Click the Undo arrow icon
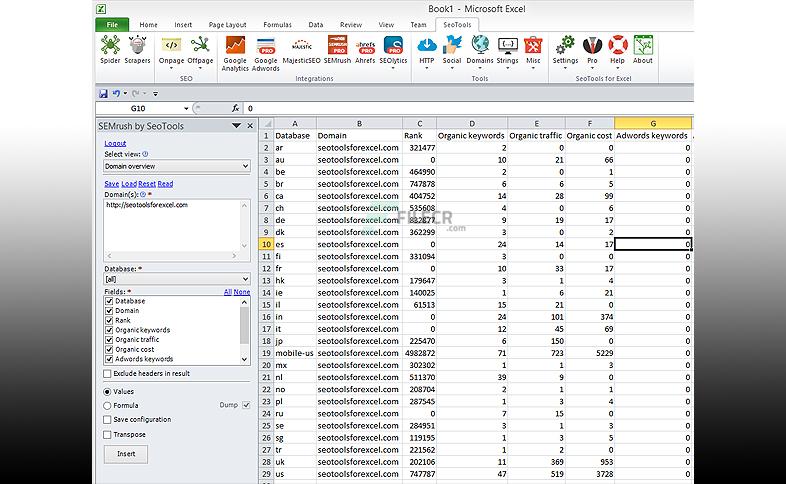The image size is (786, 484). point(116,93)
